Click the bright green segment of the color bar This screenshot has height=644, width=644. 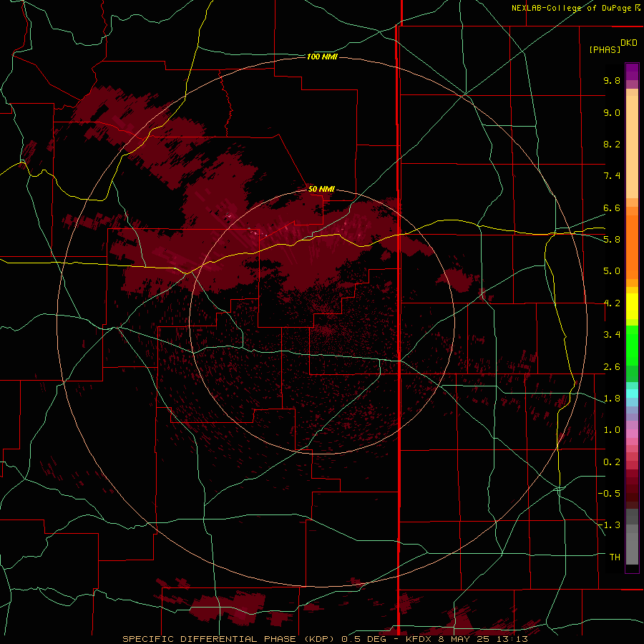pyautogui.click(x=632, y=346)
